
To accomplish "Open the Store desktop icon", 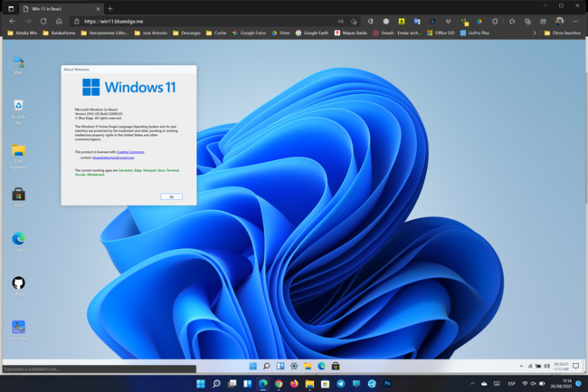I will tap(18, 197).
